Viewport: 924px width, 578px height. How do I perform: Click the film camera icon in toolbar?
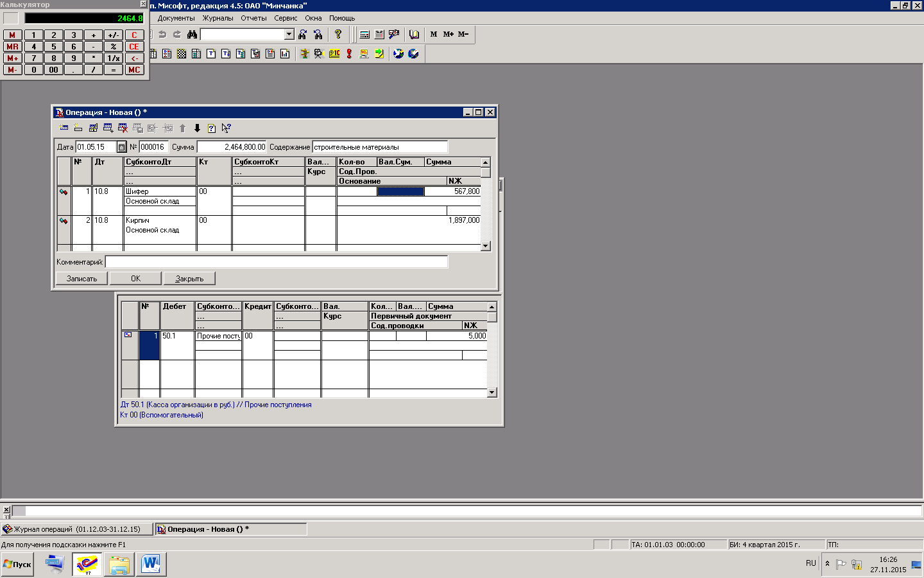pos(319,54)
